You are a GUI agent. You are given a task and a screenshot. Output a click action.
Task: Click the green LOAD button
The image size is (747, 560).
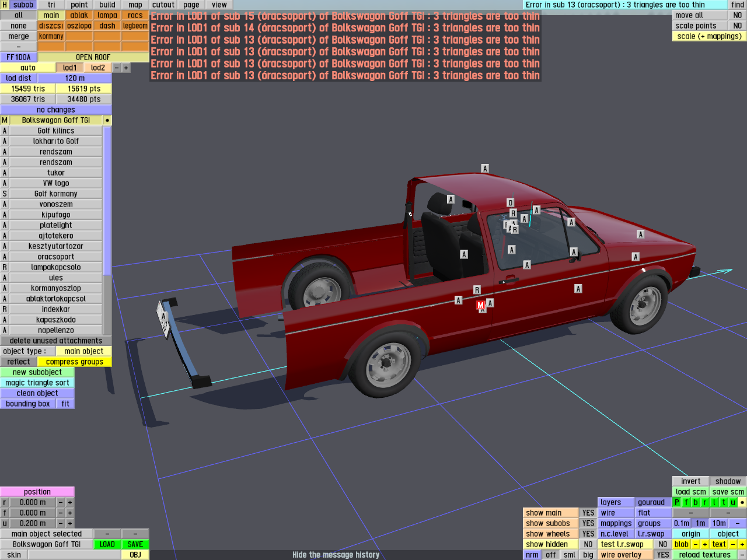coord(107,544)
